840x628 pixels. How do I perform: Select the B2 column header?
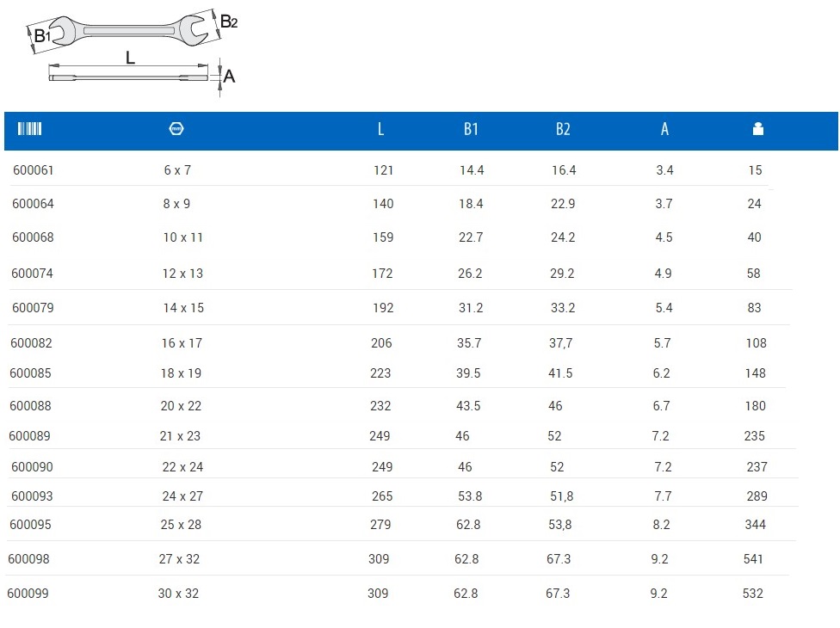pos(563,129)
